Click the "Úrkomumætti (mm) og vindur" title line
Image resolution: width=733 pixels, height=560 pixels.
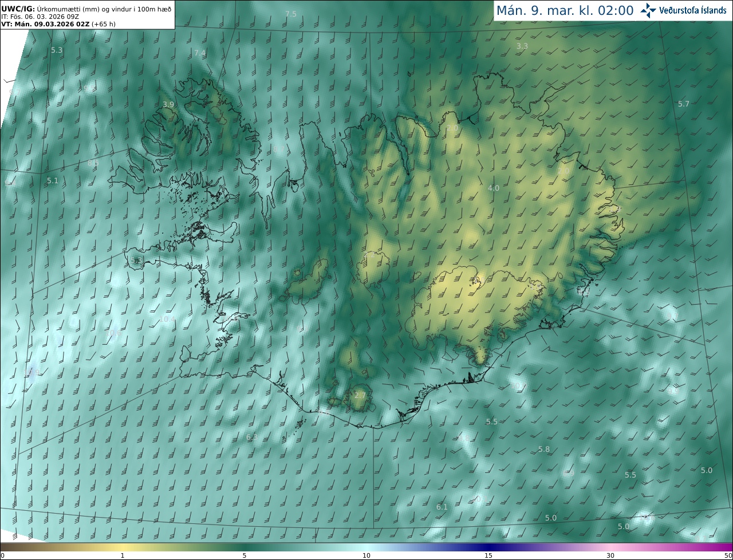pyautogui.click(x=86, y=9)
